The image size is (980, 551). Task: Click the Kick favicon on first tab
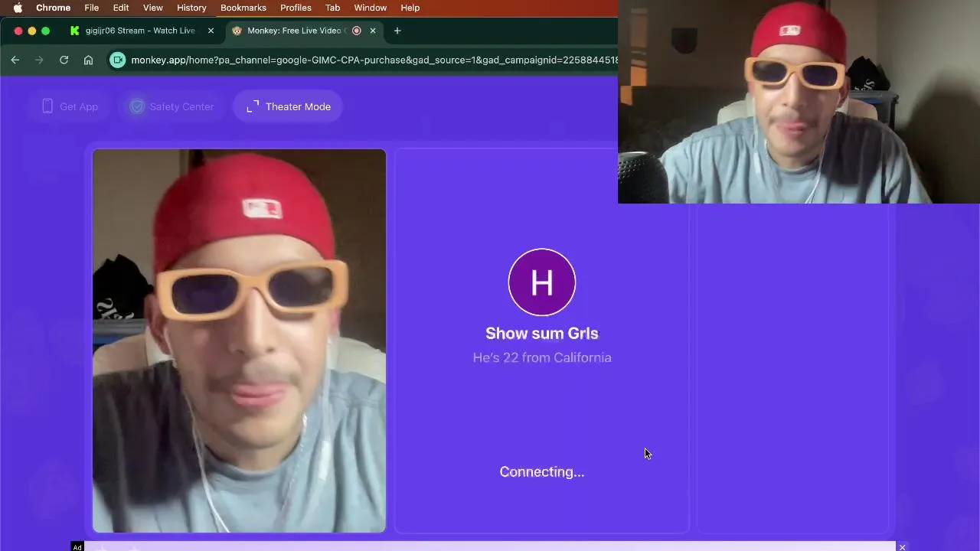(x=74, y=31)
